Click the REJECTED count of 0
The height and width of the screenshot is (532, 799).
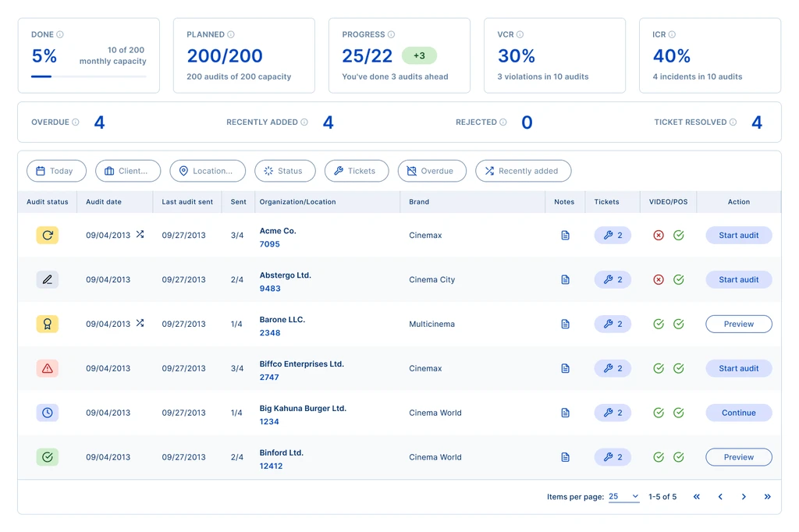click(x=527, y=122)
